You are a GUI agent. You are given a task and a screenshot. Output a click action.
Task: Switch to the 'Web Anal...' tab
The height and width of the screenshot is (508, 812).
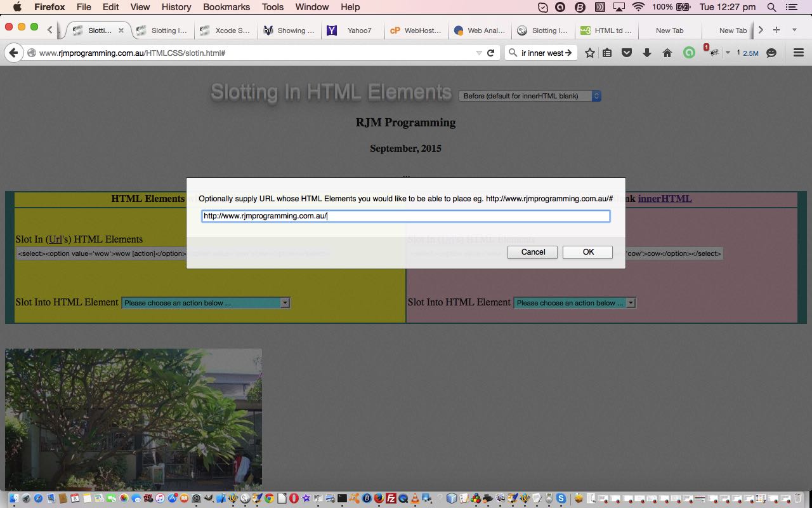pos(480,30)
